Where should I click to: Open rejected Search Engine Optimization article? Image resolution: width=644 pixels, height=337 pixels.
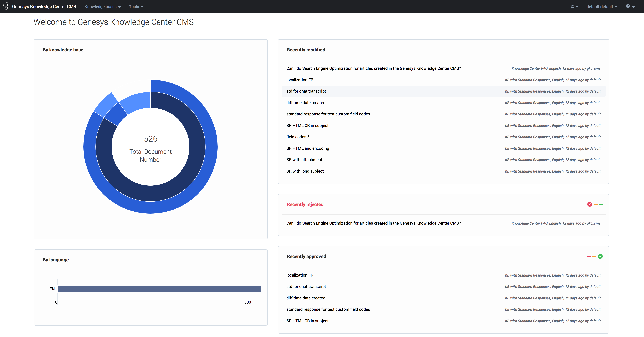[x=373, y=223]
